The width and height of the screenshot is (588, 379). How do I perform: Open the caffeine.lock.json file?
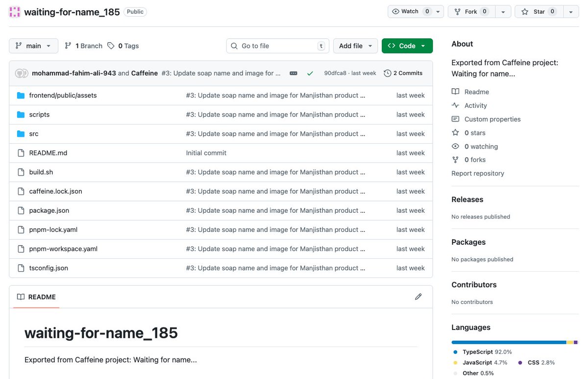click(x=55, y=191)
